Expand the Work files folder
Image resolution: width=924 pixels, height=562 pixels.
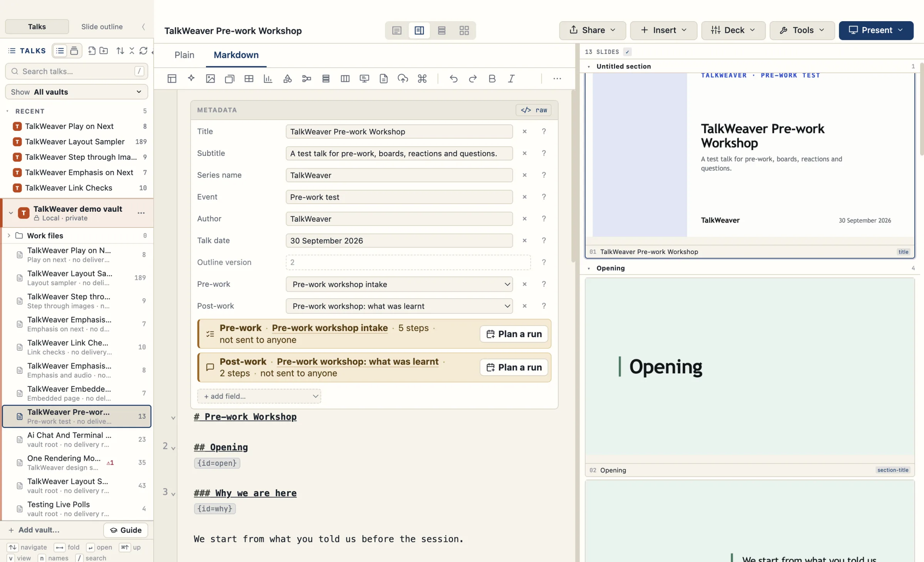pos(9,235)
